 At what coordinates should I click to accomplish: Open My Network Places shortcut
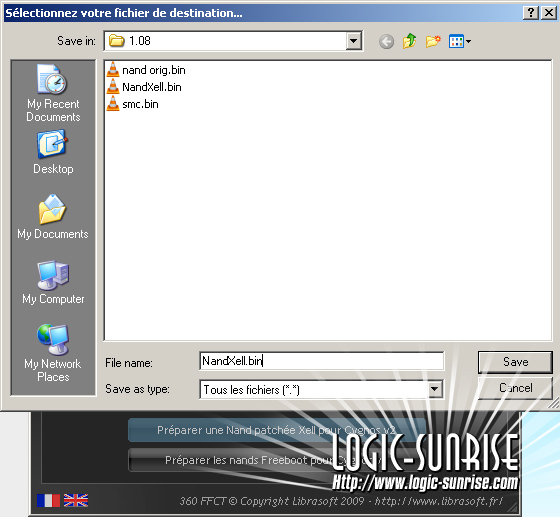tap(53, 353)
